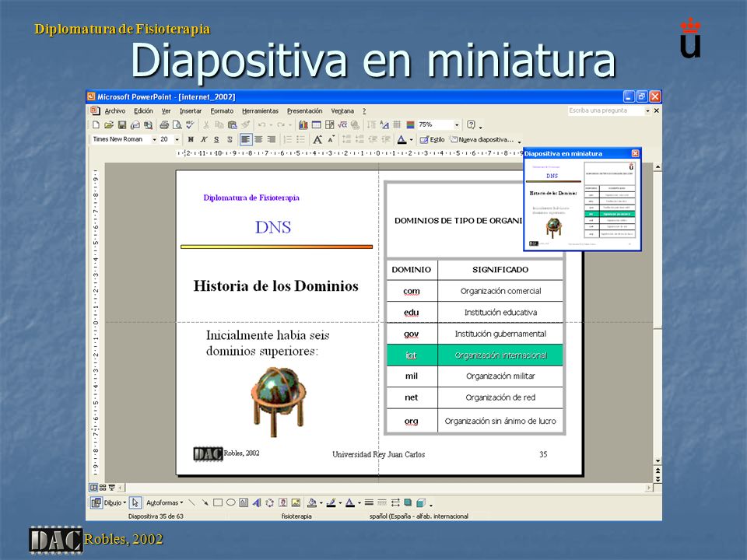Open the Autoformas shapes dropdown

tap(164, 502)
